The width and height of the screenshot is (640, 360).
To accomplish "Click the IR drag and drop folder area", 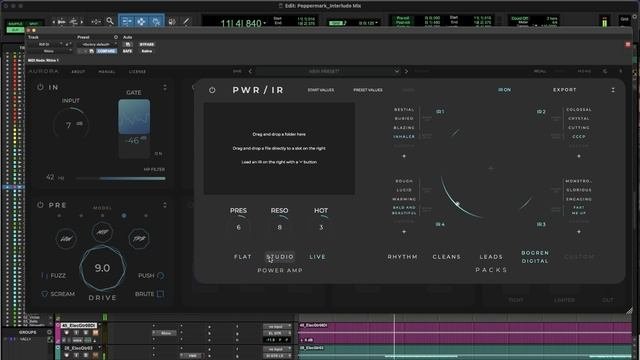I will coord(279,148).
